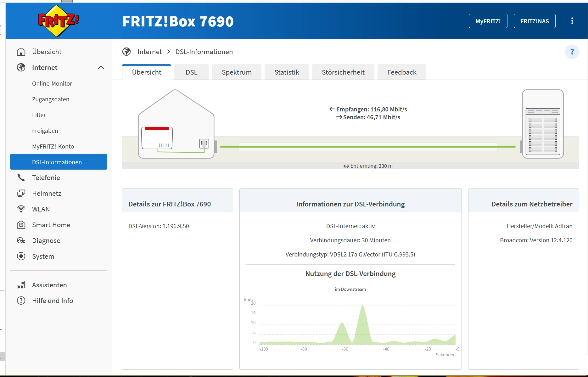Select DSL-Informationen in the sidebar
588x377 pixels.
[59, 162]
